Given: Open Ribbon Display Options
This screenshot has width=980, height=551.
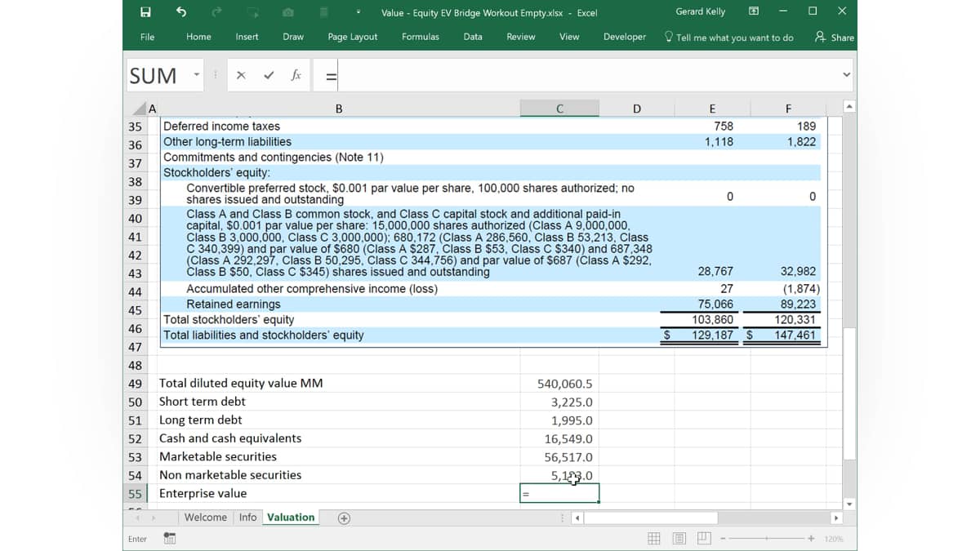Looking at the screenshot, I should pyautogui.click(x=753, y=11).
